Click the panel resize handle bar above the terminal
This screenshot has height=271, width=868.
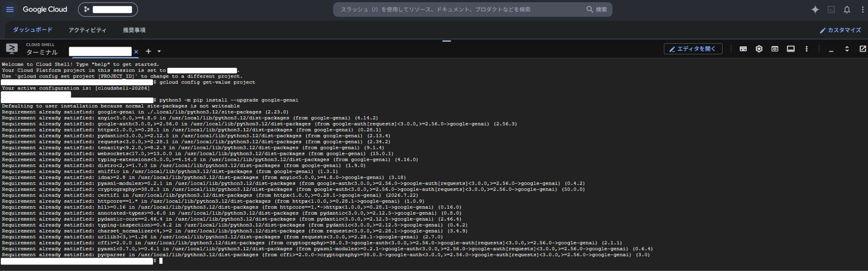[446, 41]
